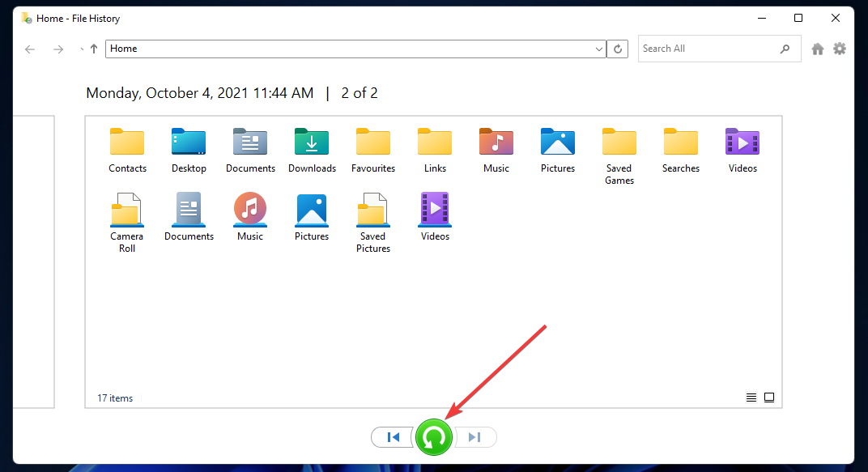
Task: Go back with the back arrow
Action: pos(30,49)
